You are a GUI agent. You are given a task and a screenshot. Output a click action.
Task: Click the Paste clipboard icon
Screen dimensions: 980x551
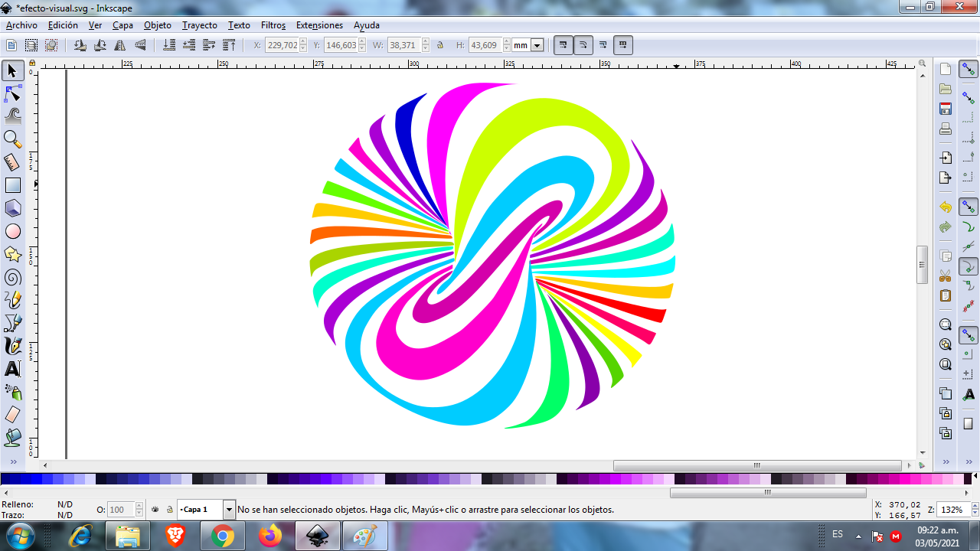(946, 295)
